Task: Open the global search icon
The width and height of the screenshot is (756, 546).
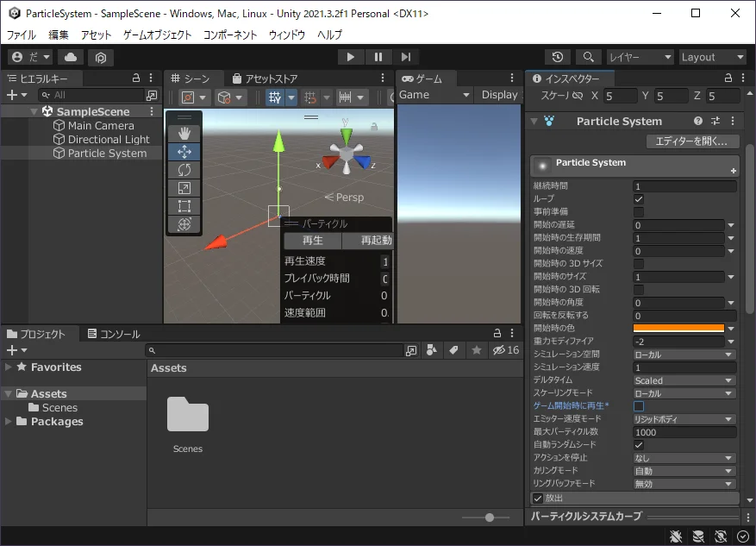Action: pyautogui.click(x=588, y=57)
